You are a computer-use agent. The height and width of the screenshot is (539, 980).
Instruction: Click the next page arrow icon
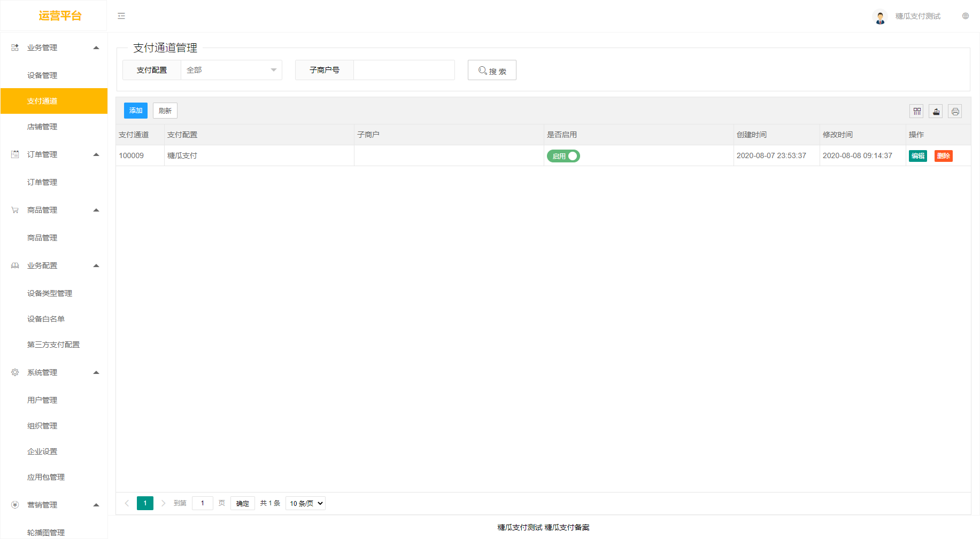click(x=163, y=503)
